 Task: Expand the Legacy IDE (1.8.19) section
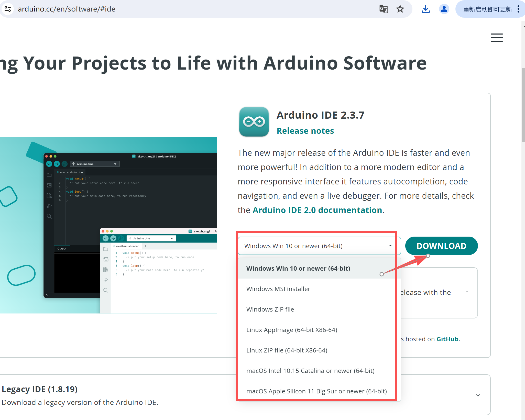tap(478, 395)
